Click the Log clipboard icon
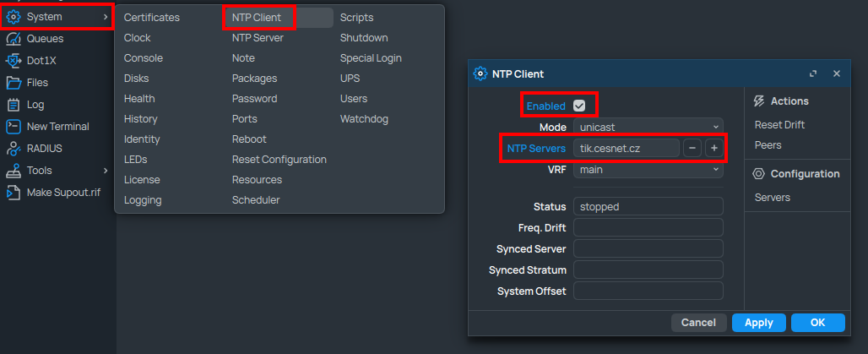The image size is (868, 354). (x=14, y=105)
